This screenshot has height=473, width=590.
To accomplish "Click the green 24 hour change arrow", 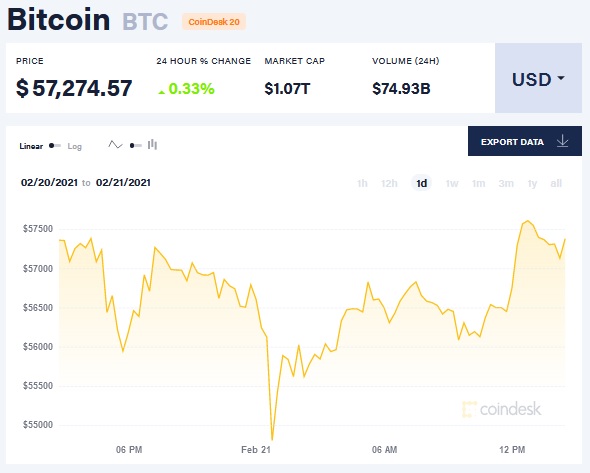I will pyautogui.click(x=162, y=91).
